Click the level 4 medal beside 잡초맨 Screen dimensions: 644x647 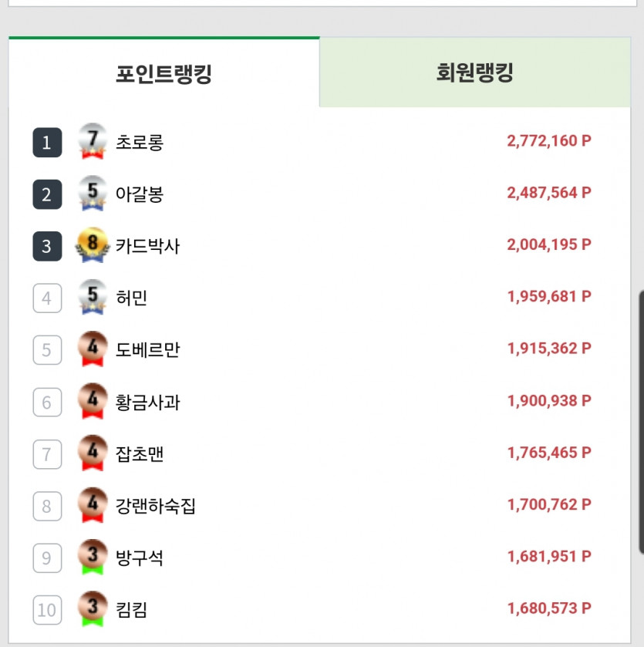93,453
